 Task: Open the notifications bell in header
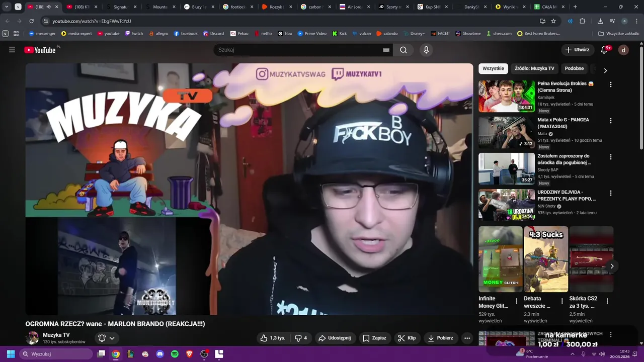click(604, 50)
